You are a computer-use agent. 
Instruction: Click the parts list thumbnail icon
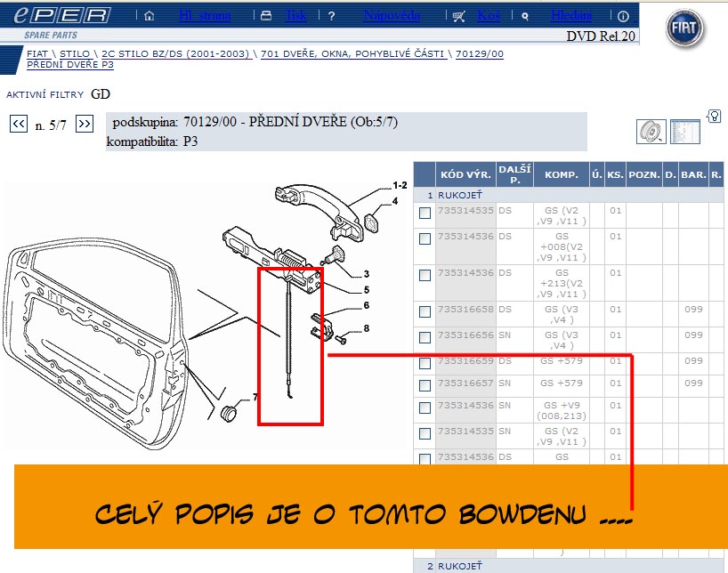(685, 133)
